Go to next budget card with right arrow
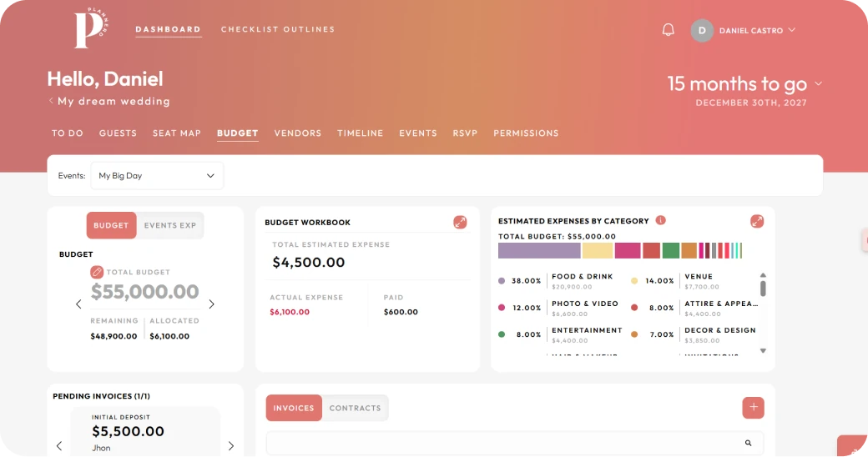 pyautogui.click(x=211, y=304)
